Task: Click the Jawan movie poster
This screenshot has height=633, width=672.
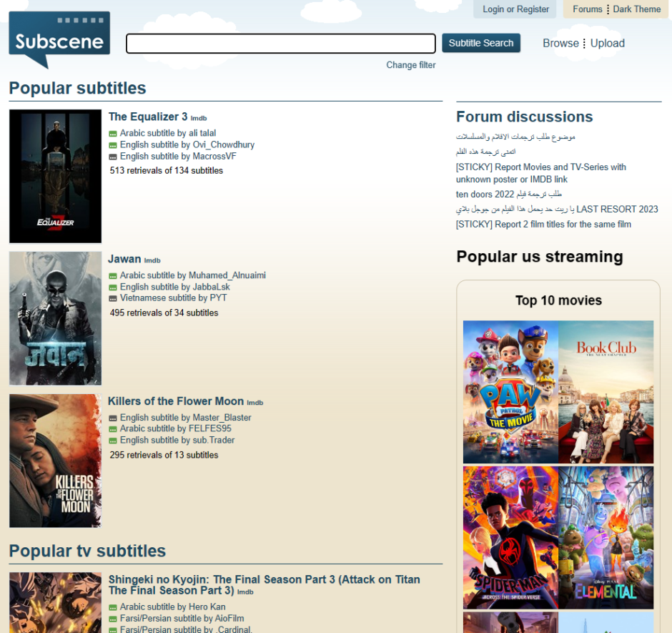Action: (55, 318)
